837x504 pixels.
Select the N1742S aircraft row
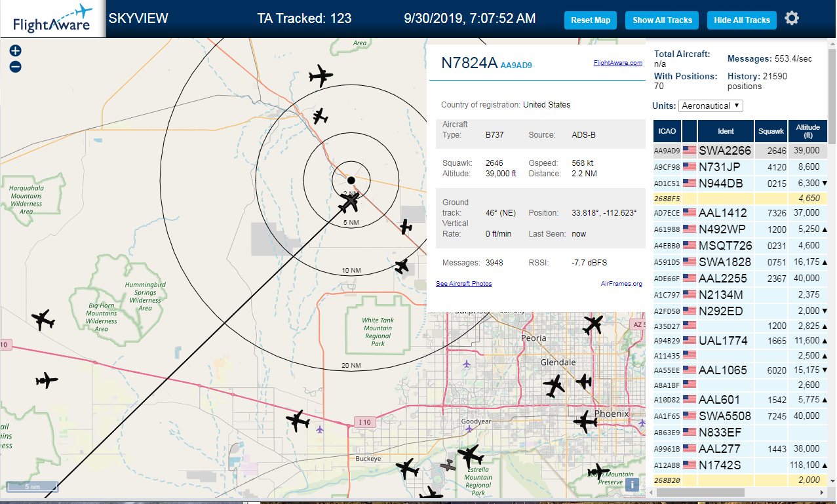pos(740,465)
